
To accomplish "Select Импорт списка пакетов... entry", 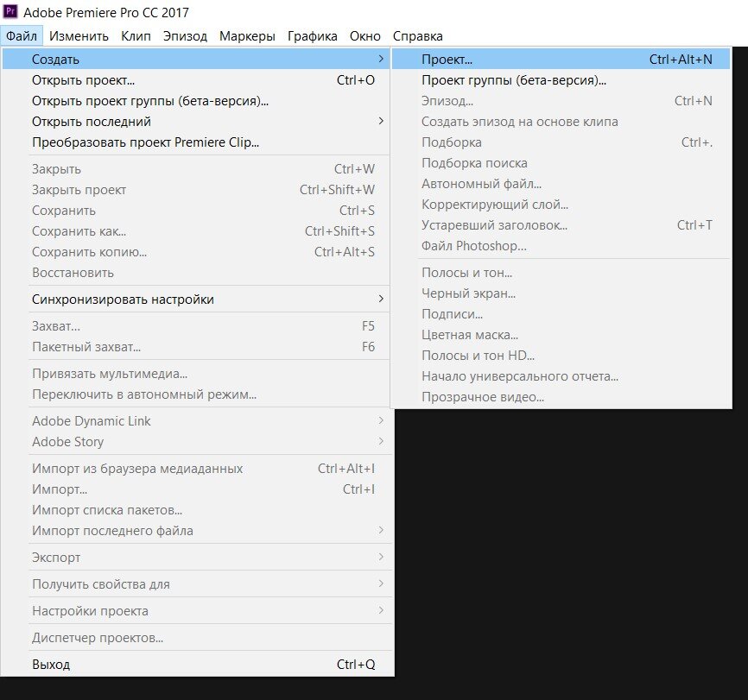I will [196, 510].
